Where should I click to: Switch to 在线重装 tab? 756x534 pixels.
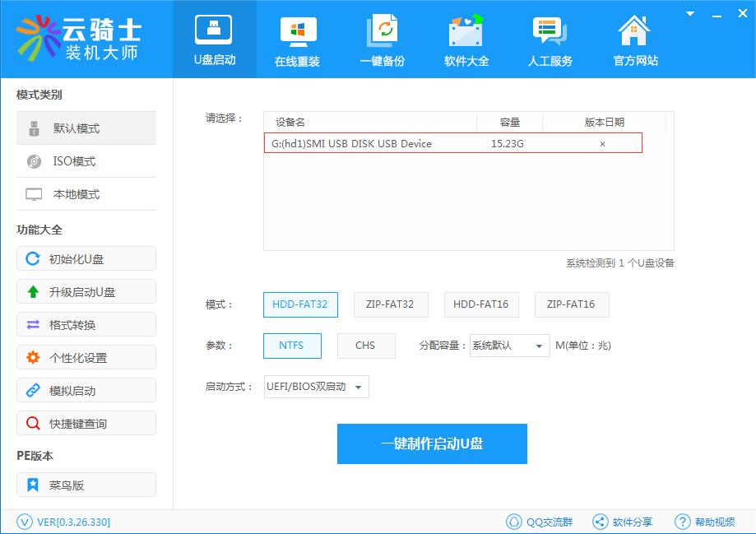pyautogui.click(x=298, y=39)
